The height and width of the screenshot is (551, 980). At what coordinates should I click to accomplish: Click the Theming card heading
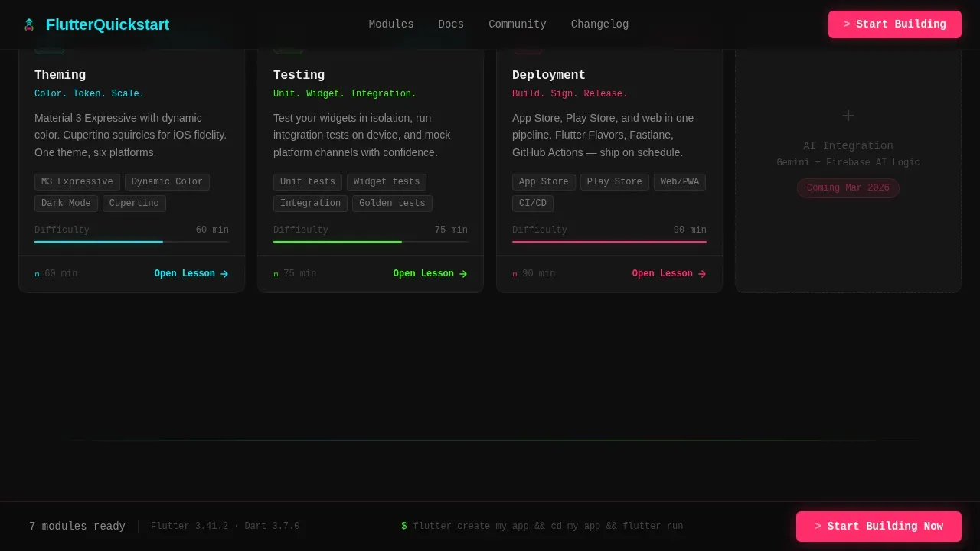[60, 75]
